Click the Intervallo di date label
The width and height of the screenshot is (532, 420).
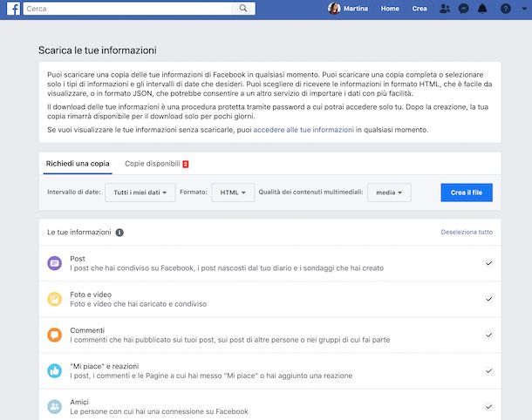click(74, 193)
